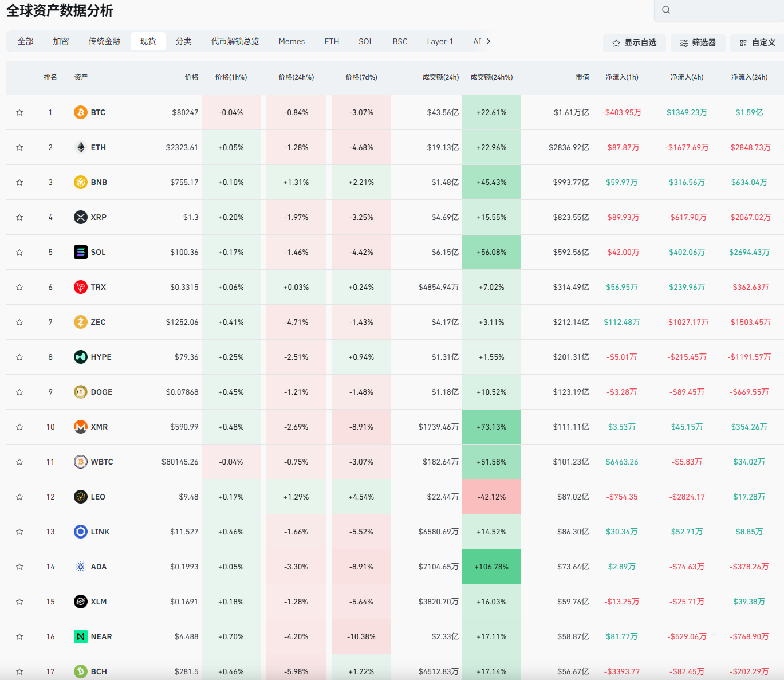Click the NEAR coin icon
Image resolution: width=784 pixels, height=680 pixels.
81,636
